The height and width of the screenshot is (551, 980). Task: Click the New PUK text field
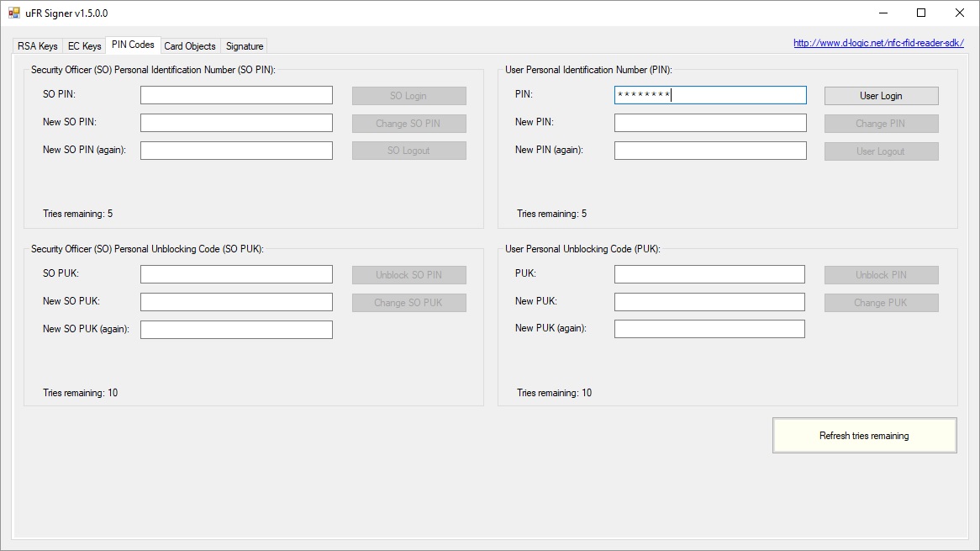[709, 302]
